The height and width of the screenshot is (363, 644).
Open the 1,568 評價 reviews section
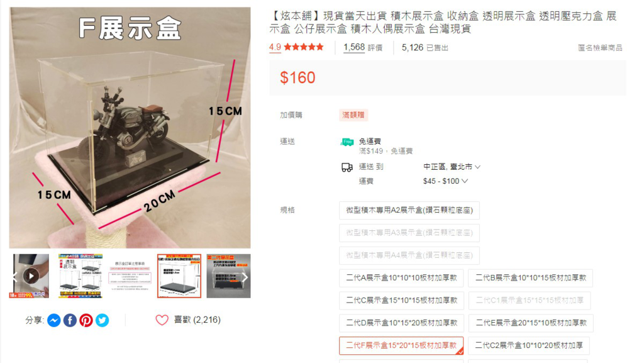click(363, 48)
